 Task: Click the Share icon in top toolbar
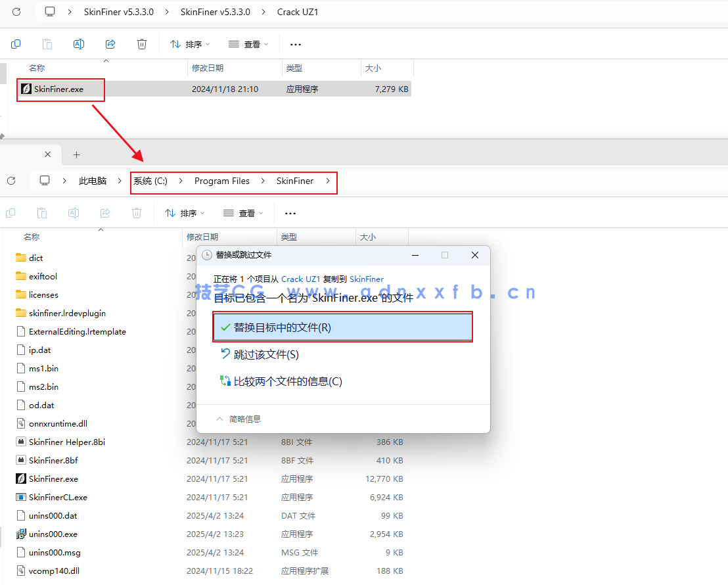[x=110, y=44]
